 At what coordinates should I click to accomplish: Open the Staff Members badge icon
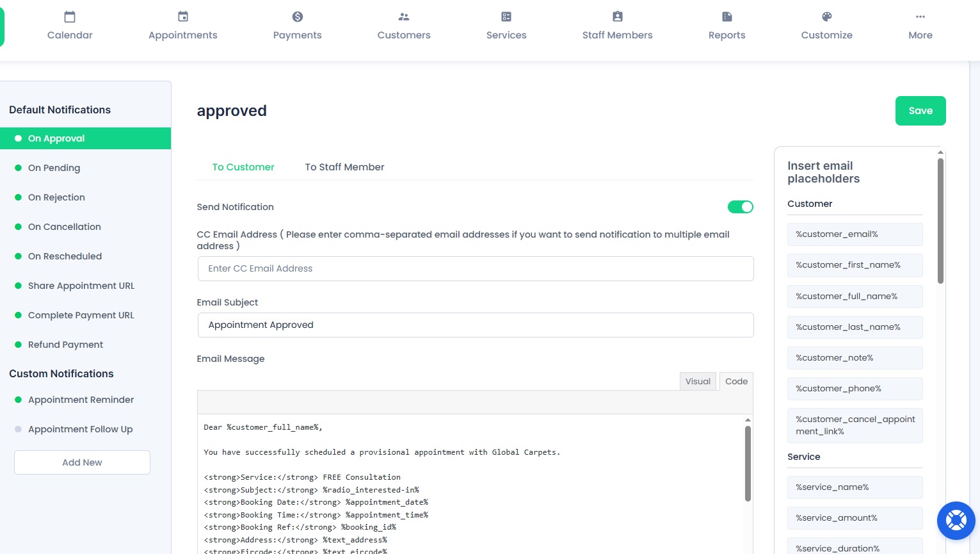point(618,17)
